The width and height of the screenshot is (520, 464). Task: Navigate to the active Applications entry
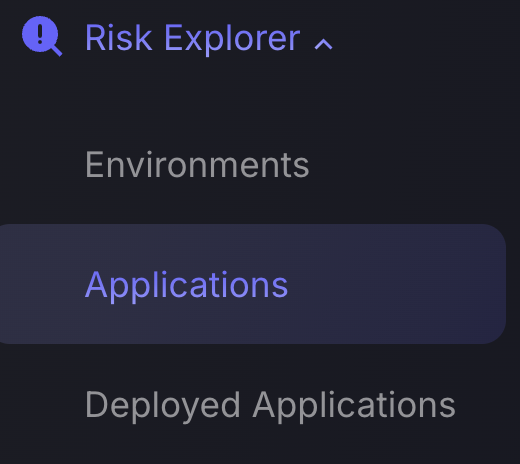pyautogui.click(x=253, y=284)
